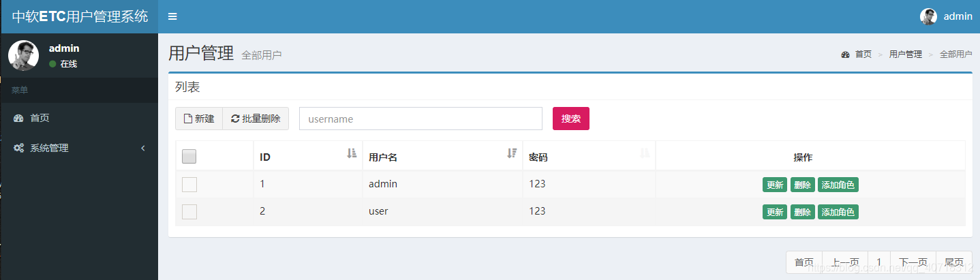Open 系统管理 in the sidebar menu
This screenshot has width=980, height=280.
79,148
